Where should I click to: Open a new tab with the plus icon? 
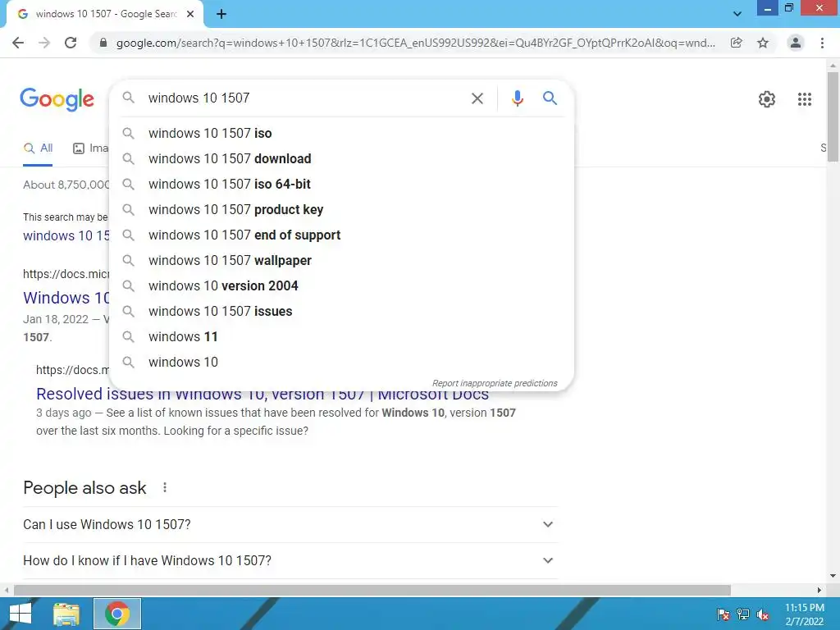(221, 15)
